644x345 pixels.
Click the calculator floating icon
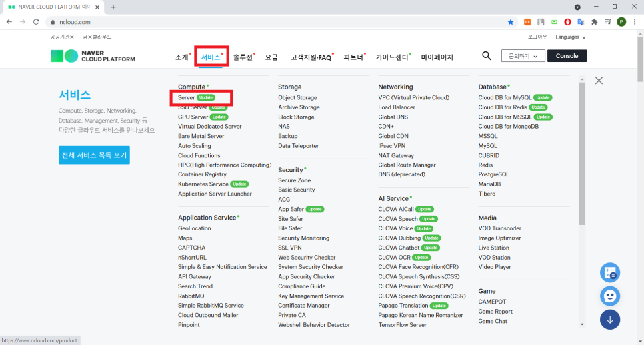point(610,273)
